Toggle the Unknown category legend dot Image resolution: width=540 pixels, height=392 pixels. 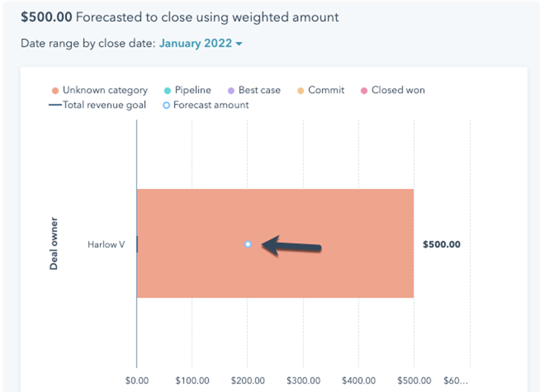(x=55, y=90)
